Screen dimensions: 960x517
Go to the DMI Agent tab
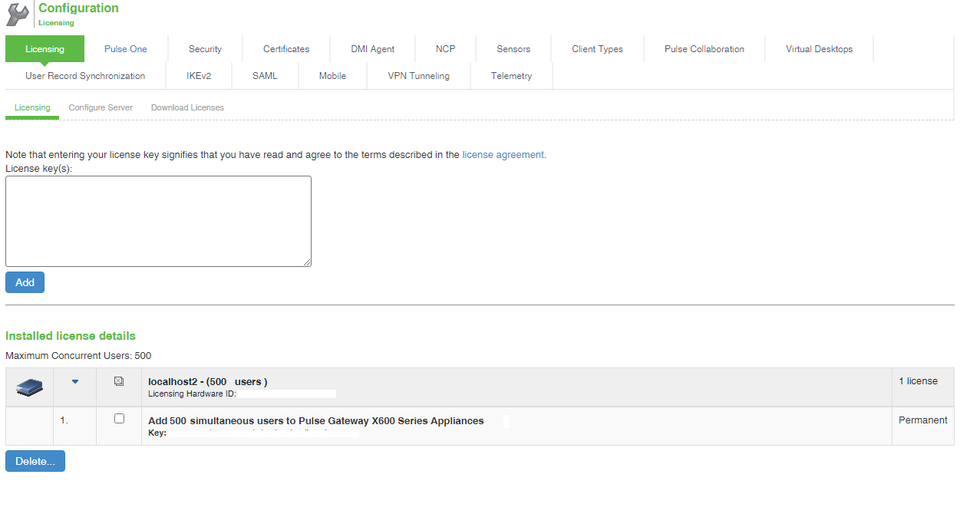point(372,49)
